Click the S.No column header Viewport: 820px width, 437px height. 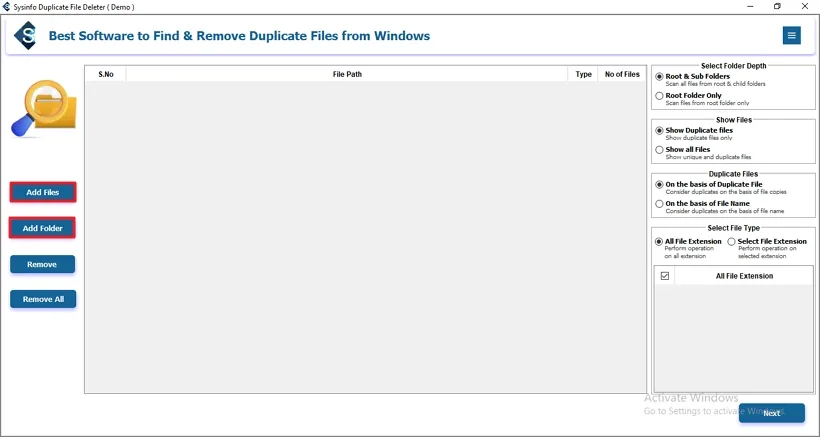[x=106, y=74]
